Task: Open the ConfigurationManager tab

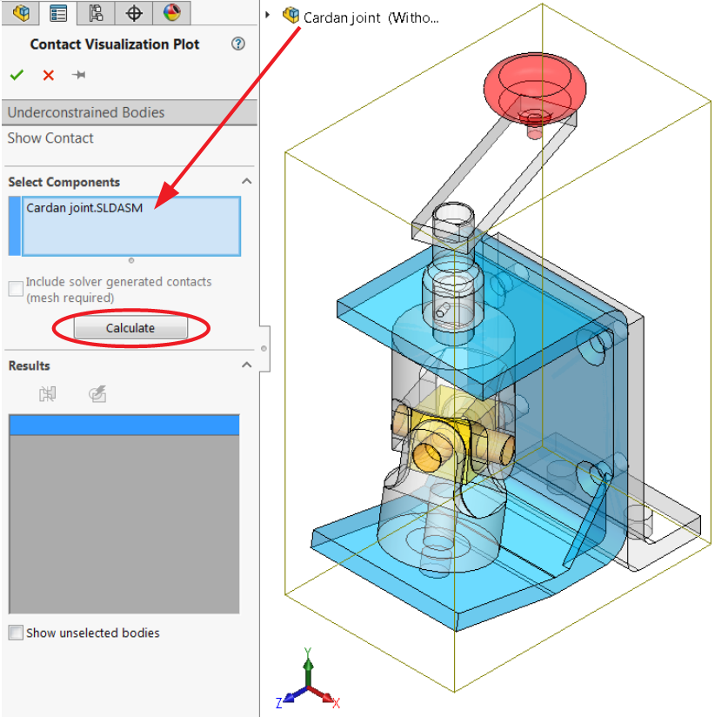Action: pos(97,13)
